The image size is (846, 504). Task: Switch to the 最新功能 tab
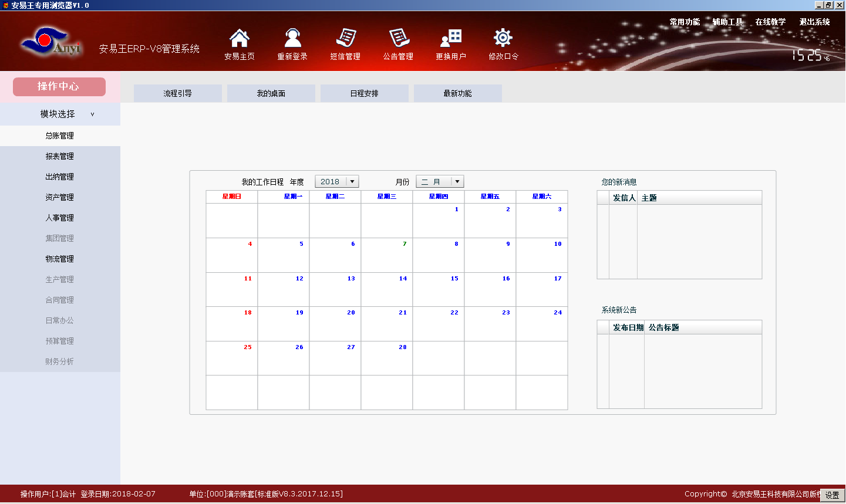458,93
